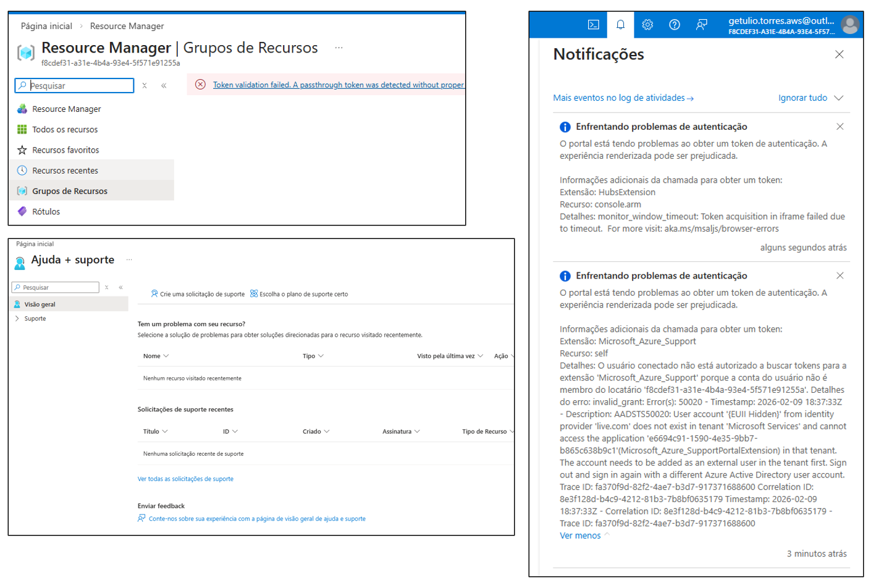The image size is (876, 588).
Task: Close the Notificações panel
Action: pyautogui.click(x=839, y=54)
